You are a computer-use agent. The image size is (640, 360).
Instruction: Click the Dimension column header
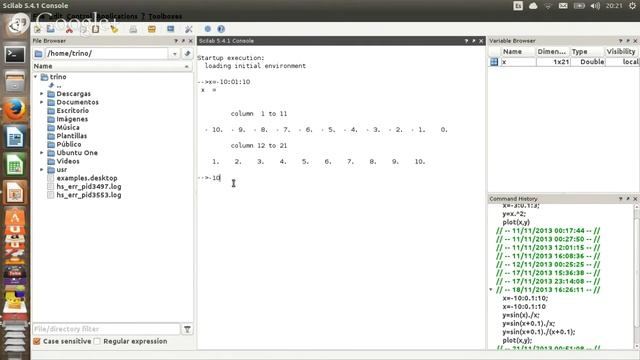click(552, 51)
